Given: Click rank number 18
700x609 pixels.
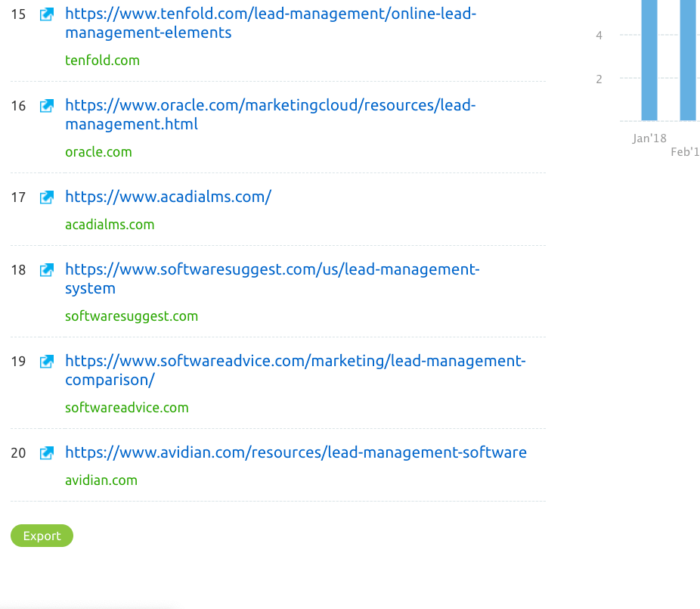Looking at the screenshot, I should click(x=18, y=270).
